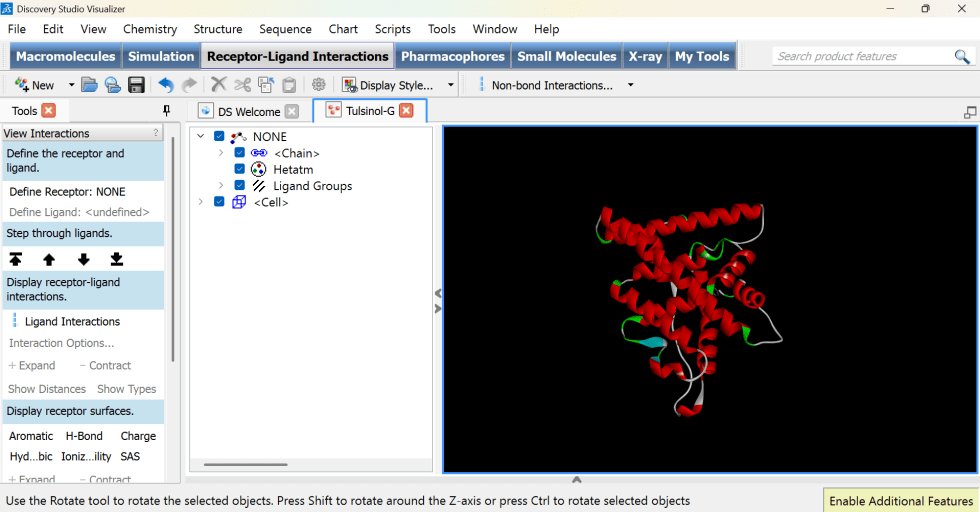Switch to Macromolecules tab
This screenshot has width=980, height=512.
[x=66, y=56]
